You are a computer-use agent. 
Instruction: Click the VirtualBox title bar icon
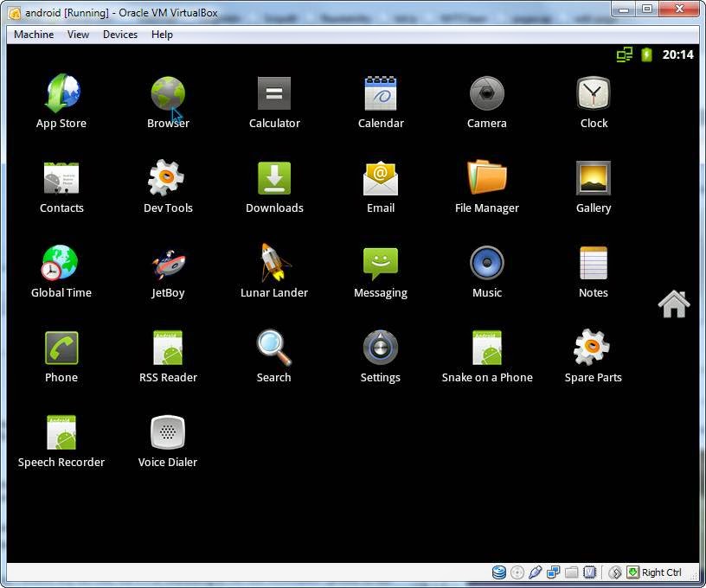click(x=15, y=13)
